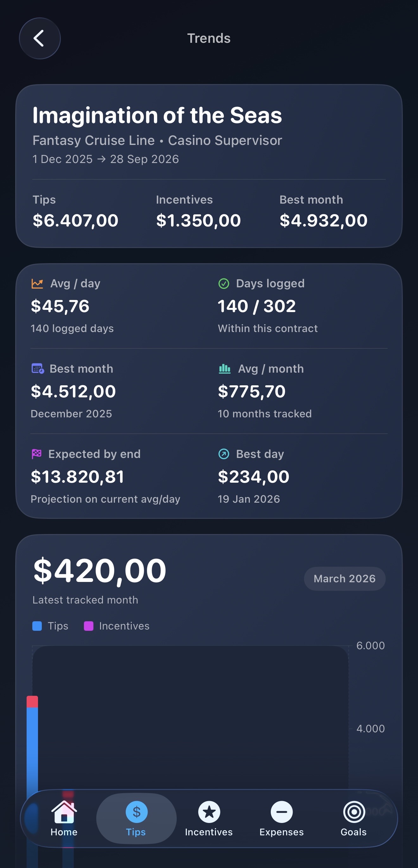The image size is (418, 868).
Task: Switch to the Expenses tab label
Action: pos(282,832)
